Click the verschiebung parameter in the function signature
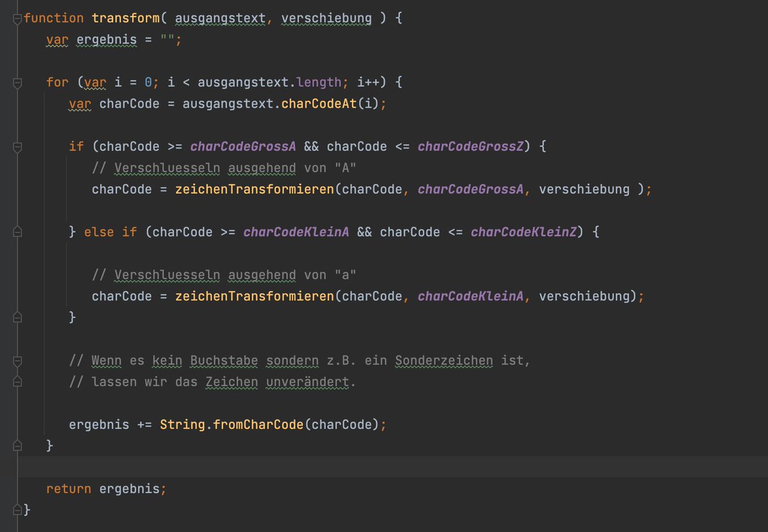This screenshot has width=768, height=532. coord(326,19)
